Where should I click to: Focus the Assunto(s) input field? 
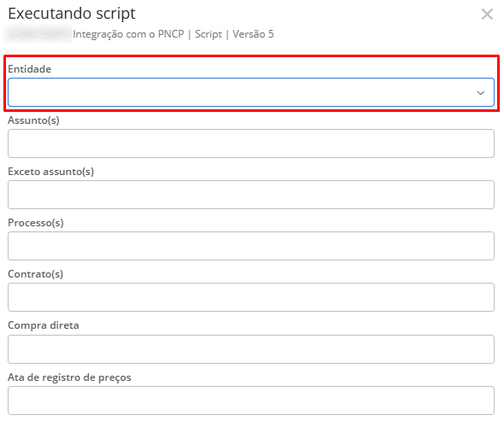tap(251, 143)
